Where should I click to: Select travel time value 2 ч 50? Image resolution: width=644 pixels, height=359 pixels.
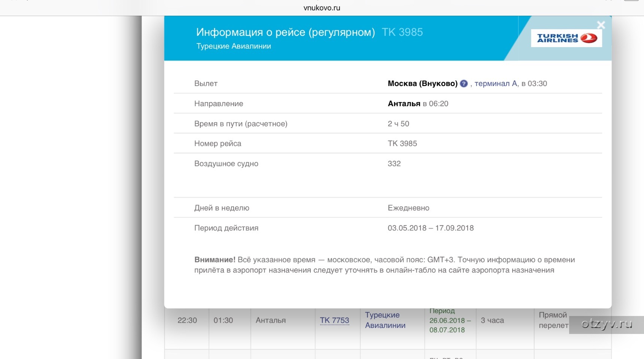pyautogui.click(x=398, y=124)
